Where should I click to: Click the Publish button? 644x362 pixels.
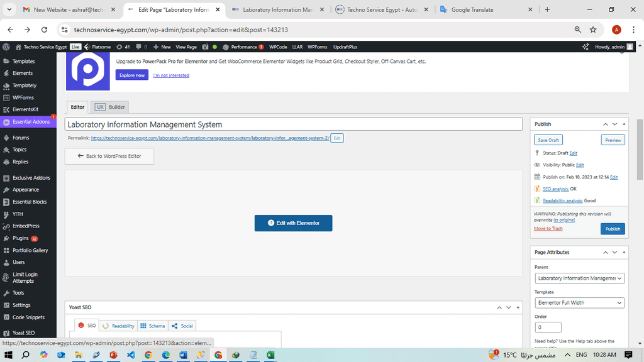(x=613, y=229)
